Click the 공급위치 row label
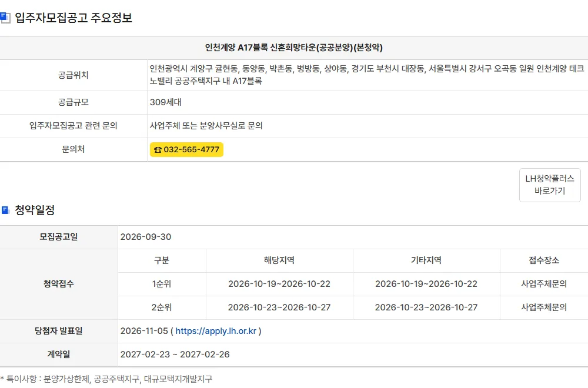588x388 pixels. tap(73, 75)
